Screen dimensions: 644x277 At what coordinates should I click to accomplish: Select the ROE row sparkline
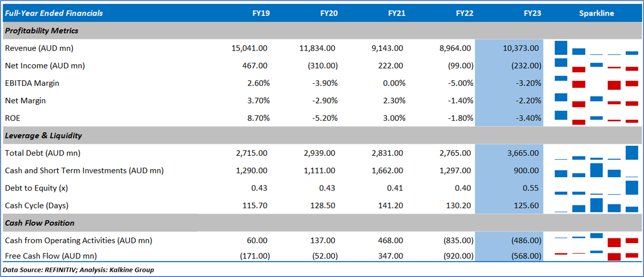pos(596,118)
